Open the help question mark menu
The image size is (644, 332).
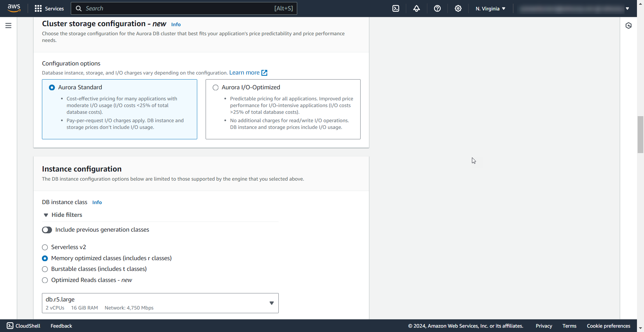click(437, 8)
